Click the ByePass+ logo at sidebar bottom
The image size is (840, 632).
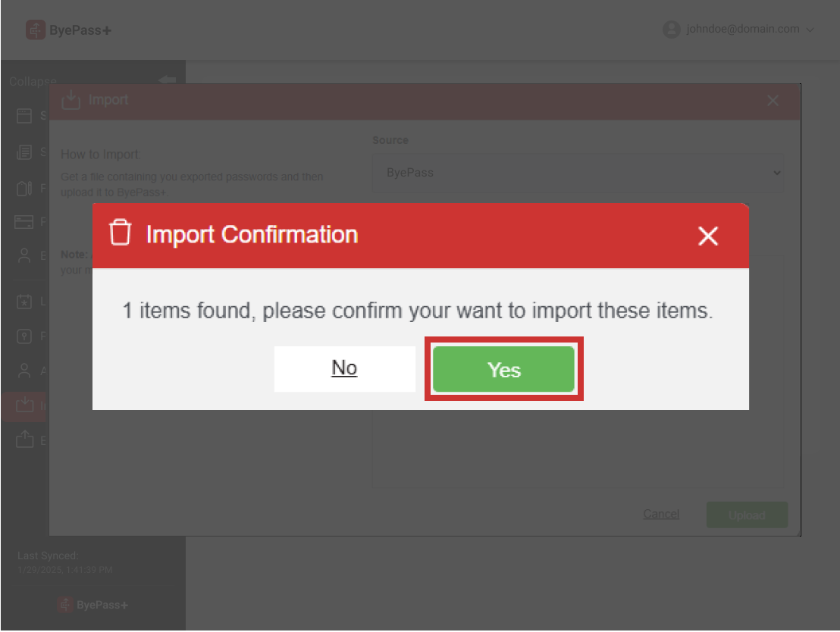tap(92, 605)
